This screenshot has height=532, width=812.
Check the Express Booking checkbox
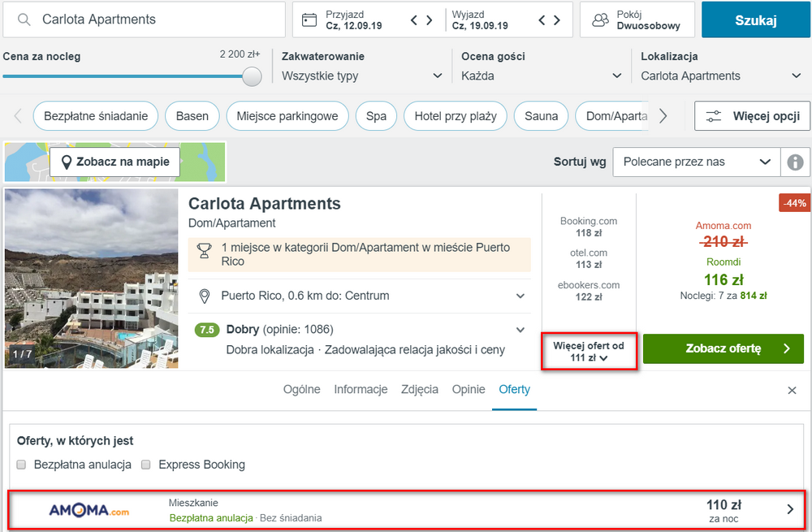point(146,465)
